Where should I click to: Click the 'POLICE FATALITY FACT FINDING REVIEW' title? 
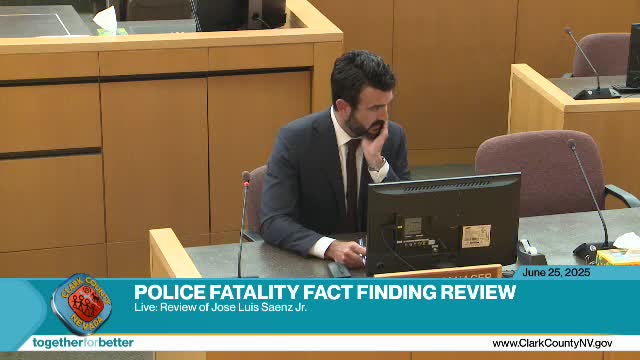[325, 292]
